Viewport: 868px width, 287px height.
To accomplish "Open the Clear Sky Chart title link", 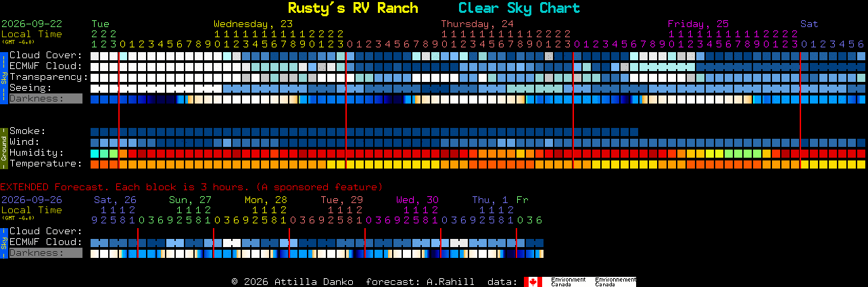I will (519, 8).
